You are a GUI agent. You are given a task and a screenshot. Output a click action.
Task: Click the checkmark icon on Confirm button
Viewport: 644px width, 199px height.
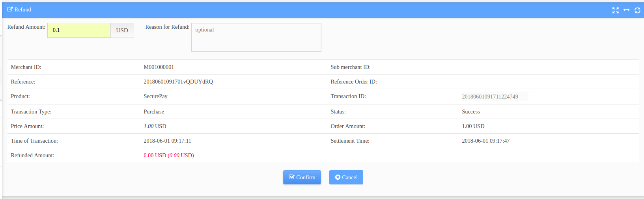(x=292, y=177)
